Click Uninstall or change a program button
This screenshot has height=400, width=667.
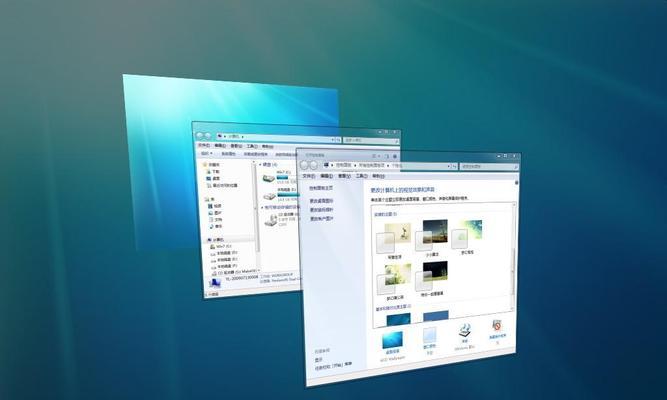(256, 154)
